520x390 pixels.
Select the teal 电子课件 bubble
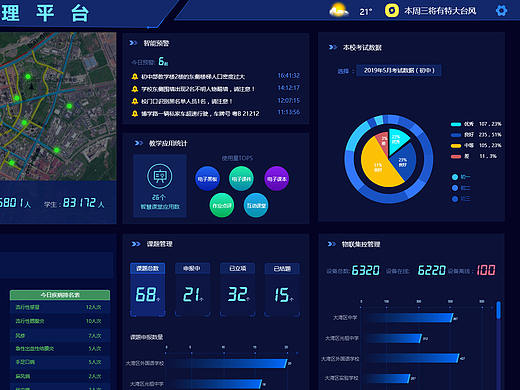pyautogui.click(x=241, y=179)
